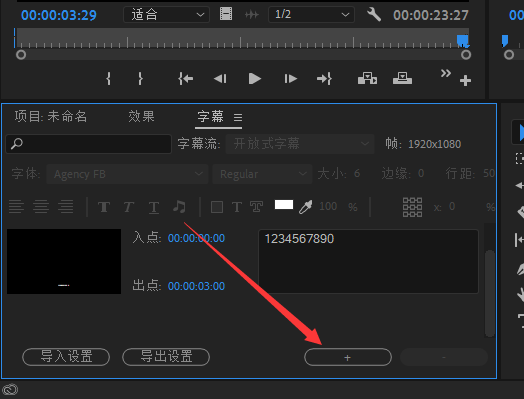Toggle the filmstrip safe-margins icon
Screen dimensions: 524x399
pyautogui.click(x=226, y=14)
